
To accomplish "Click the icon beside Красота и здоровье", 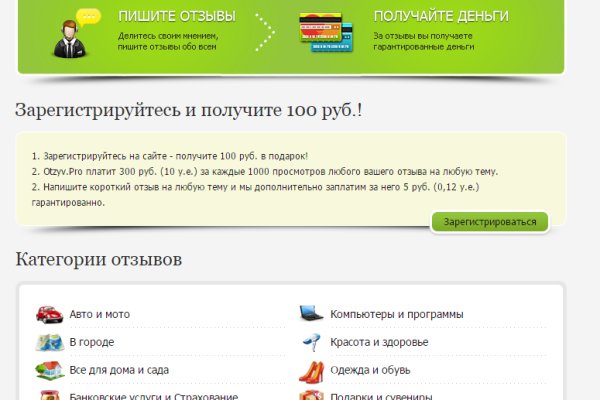I will coord(311,342).
